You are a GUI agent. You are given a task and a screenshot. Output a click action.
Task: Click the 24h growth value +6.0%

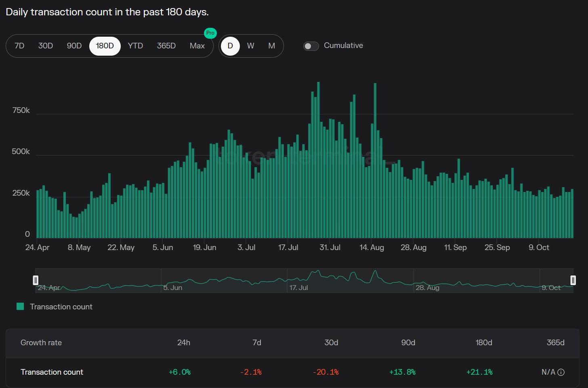click(x=180, y=372)
